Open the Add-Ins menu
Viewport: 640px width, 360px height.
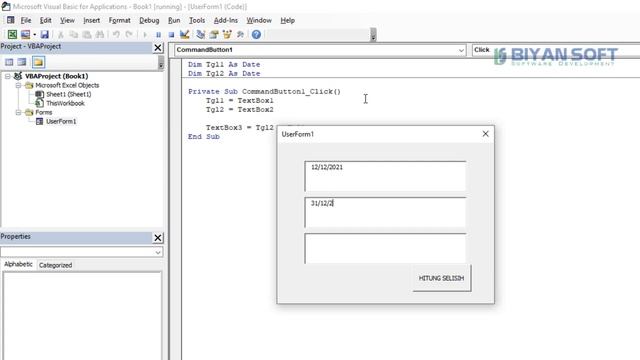click(226, 20)
